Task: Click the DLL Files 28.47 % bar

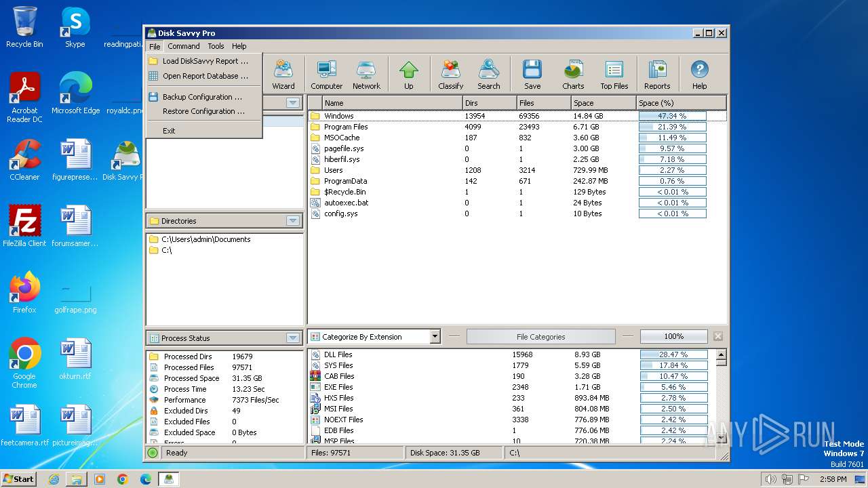Action: point(673,354)
